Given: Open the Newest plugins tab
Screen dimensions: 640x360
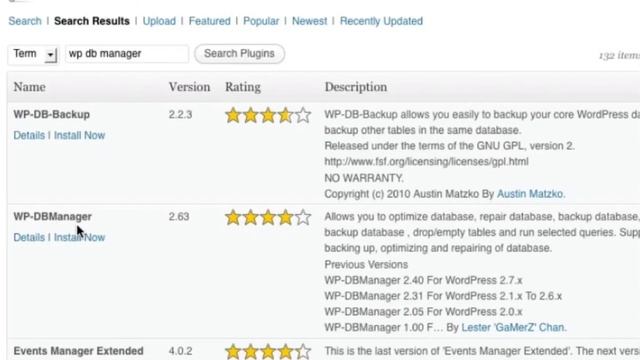Looking at the screenshot, I should 309,21.
